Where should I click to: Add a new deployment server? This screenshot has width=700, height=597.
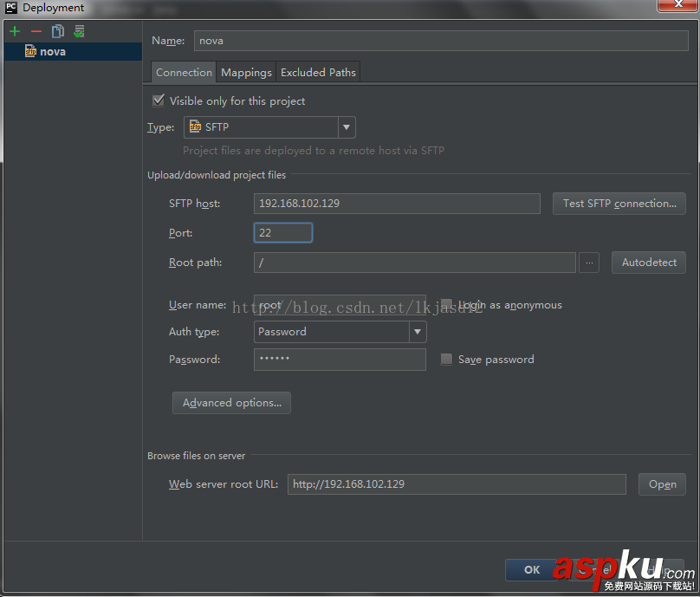(15, 32)
